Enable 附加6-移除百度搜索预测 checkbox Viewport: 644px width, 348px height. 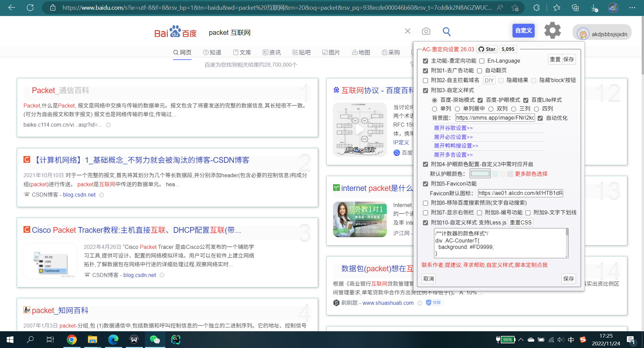pyautogui.click(x=425, y=203)
